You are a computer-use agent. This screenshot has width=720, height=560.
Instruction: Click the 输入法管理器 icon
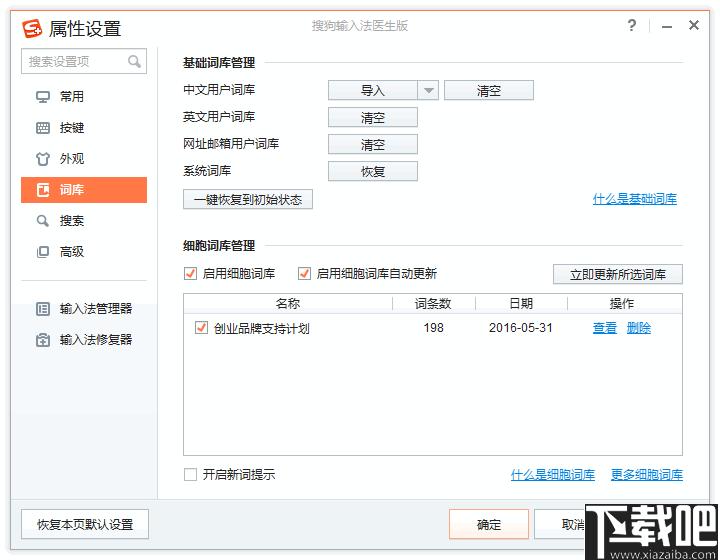[43, 309]
